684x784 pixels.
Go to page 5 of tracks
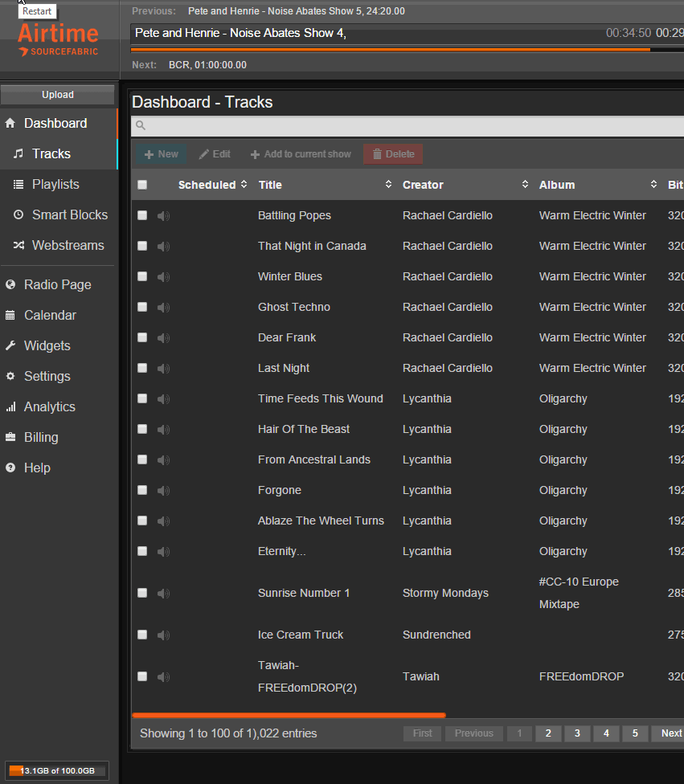[635, 733]
